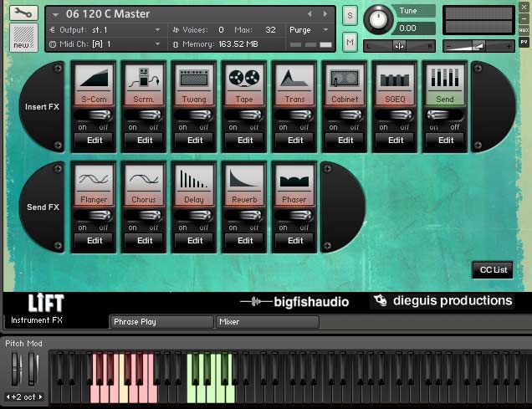This screenshot has width=532, height=409.
Task: Adjust the Tune knob
Action: point(378,19)
